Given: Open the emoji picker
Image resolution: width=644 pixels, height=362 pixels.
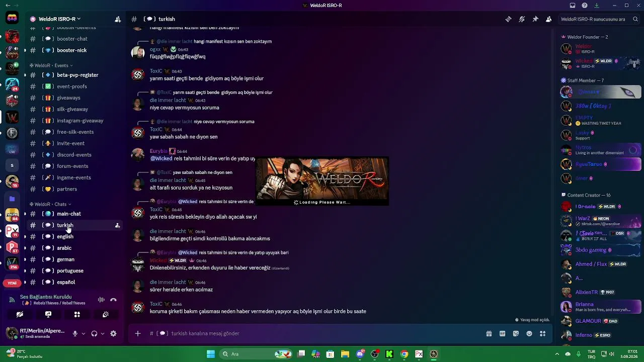Looking at the screenshot, I should click(x=529, y=333).
